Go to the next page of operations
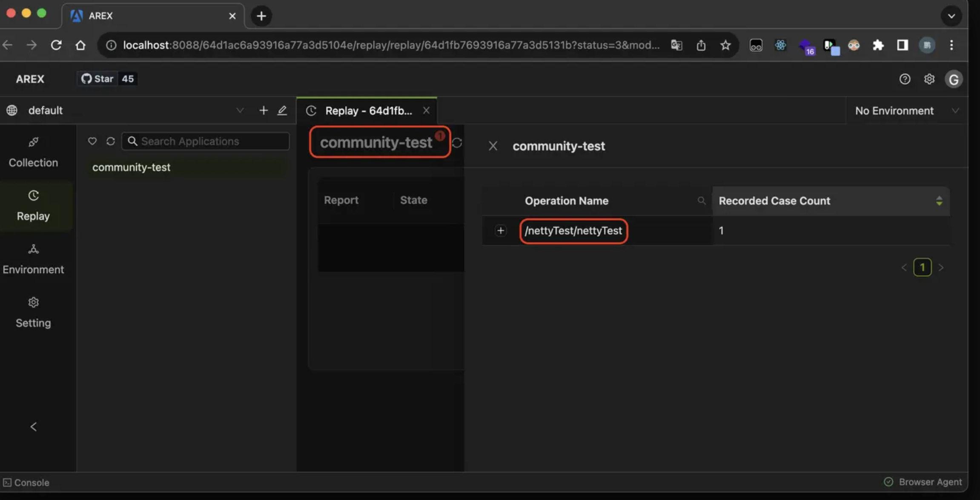980x500 pixels. (x=941, y=267)
